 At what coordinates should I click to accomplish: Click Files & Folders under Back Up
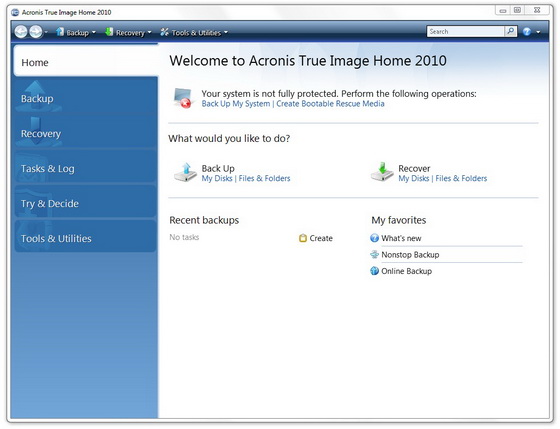click(x=264, y=178)
